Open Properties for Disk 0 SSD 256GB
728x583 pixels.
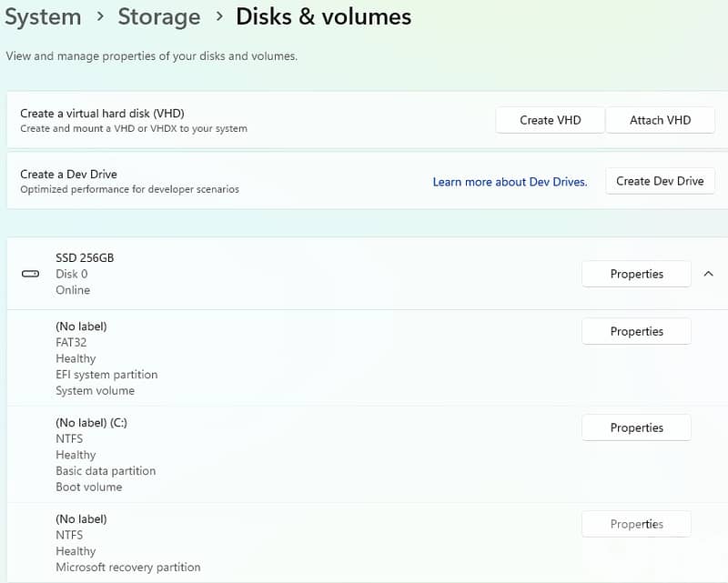(x=636, y=274)
